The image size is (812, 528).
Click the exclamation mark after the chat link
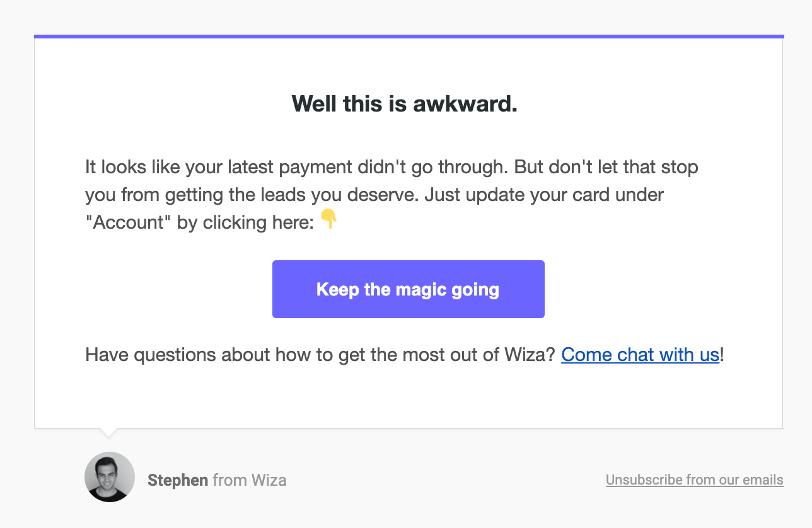coord(722,355)
